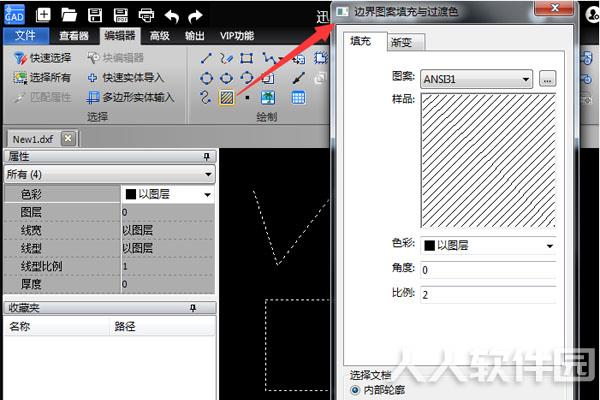Switch to the 查看器 viewer tab
600x400 pixels.
[x=73, y=36]
